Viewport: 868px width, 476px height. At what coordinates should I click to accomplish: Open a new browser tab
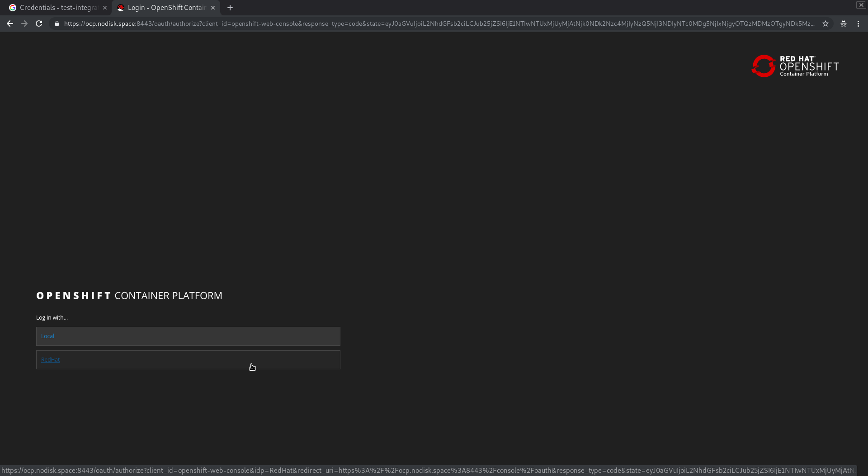tap(230, 8)
